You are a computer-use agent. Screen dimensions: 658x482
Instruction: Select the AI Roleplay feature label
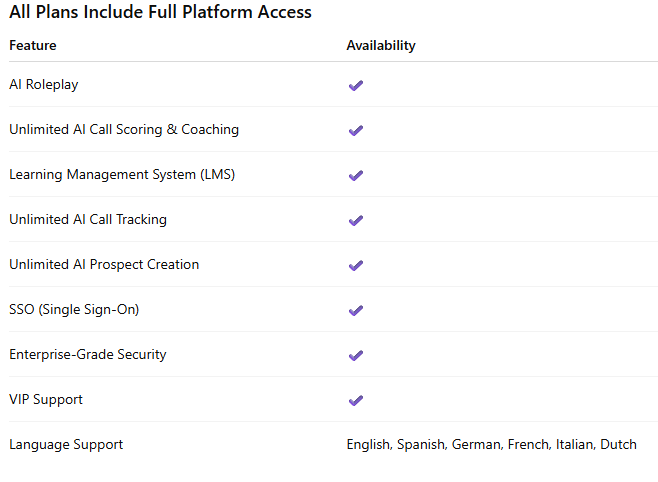pyautogui.click(x=44, y=85)
